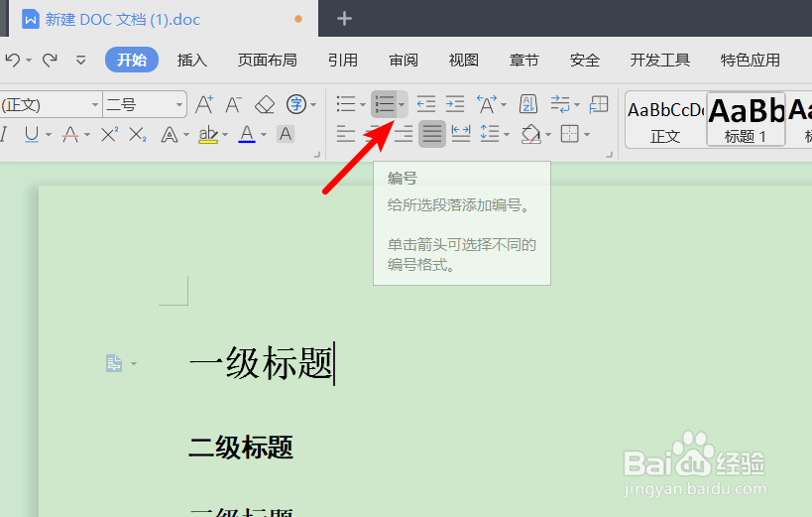Open the 视图 tab
The image size is (812, 517).
(463, 61)
